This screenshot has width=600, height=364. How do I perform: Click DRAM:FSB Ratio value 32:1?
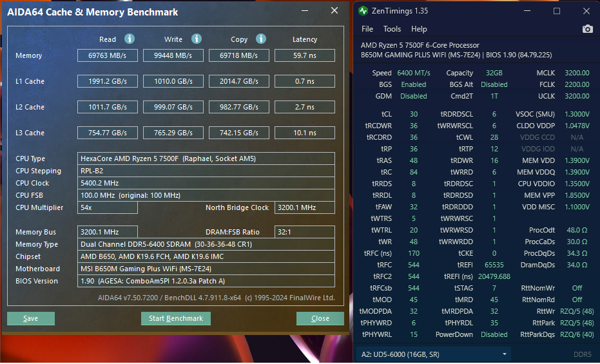305,232
